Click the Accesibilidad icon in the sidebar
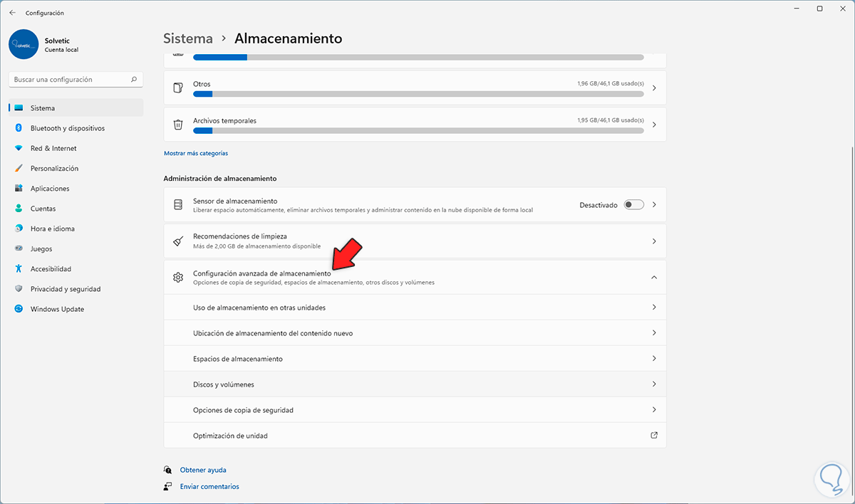The height and width of the screenshot is (504, 855). (19, 269)
